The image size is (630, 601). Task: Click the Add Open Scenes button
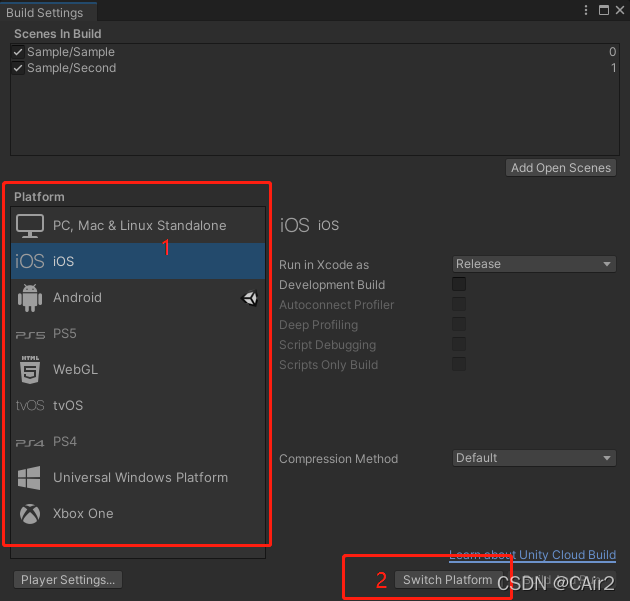coord(561,168)
